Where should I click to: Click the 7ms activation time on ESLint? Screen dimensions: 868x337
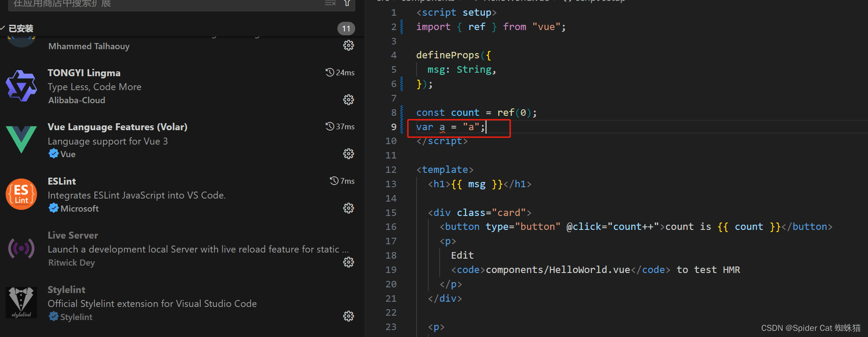tap(342, 181)
